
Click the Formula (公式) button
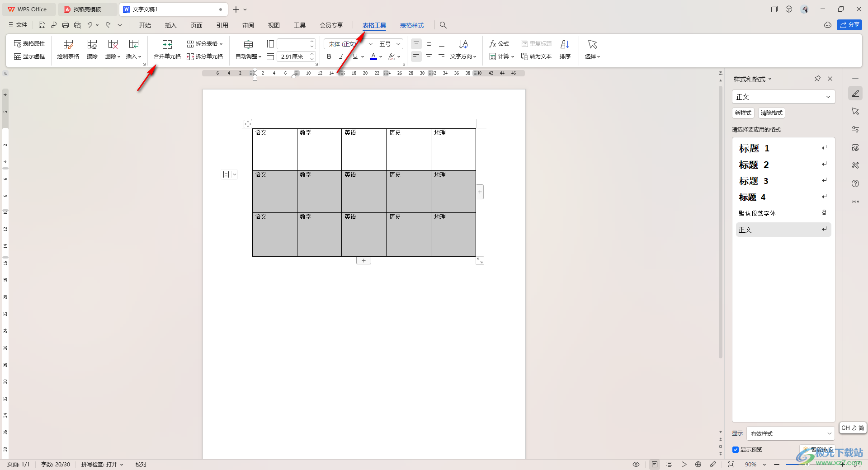coord(499,44)
